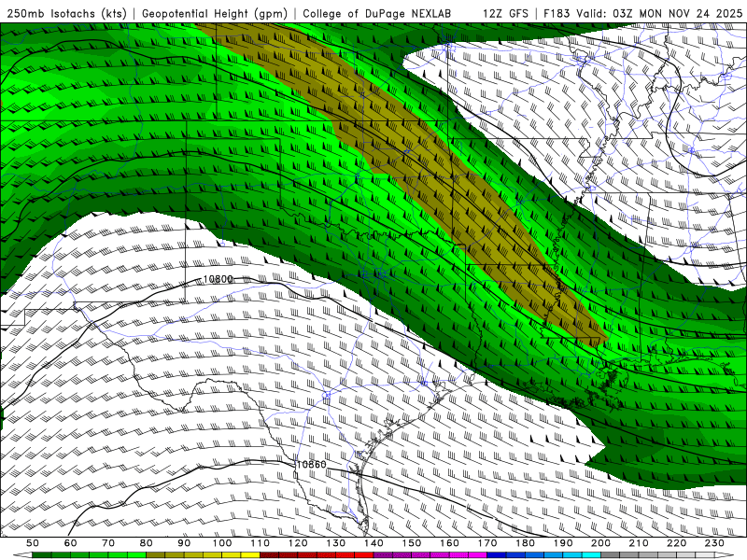The image size is (747, 560).
Task: Pick the dark blue swatch in the color bar
Action: pos(497,555)
